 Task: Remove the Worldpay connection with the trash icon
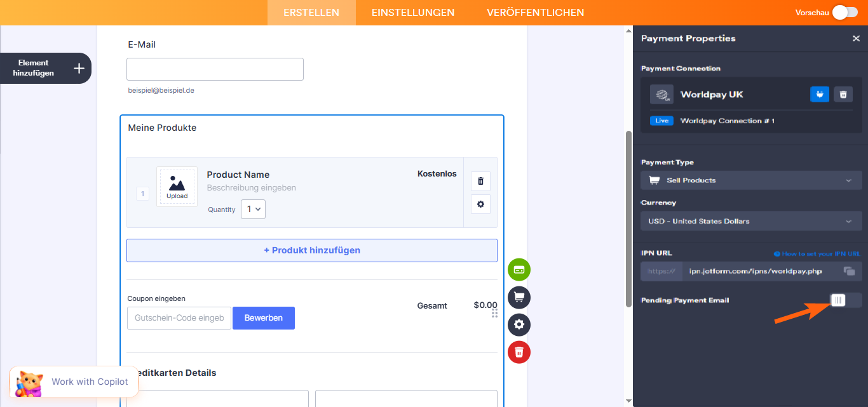843,94
